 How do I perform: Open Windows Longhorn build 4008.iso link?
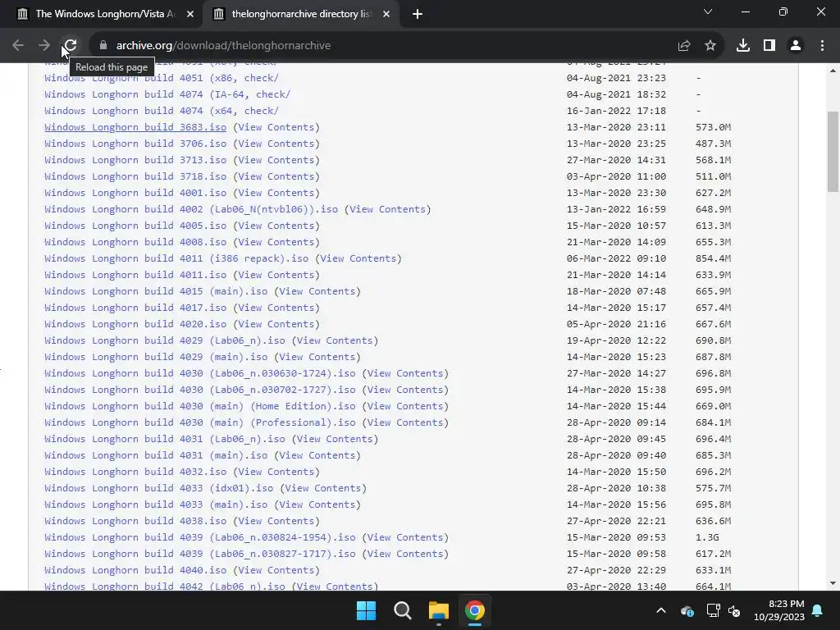[135, 242]
